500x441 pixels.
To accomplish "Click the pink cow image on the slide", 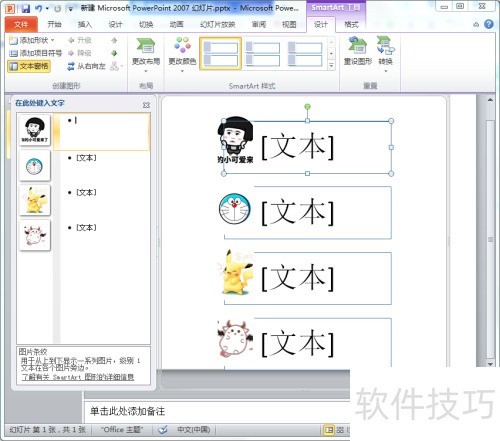I will pos(235,339).
